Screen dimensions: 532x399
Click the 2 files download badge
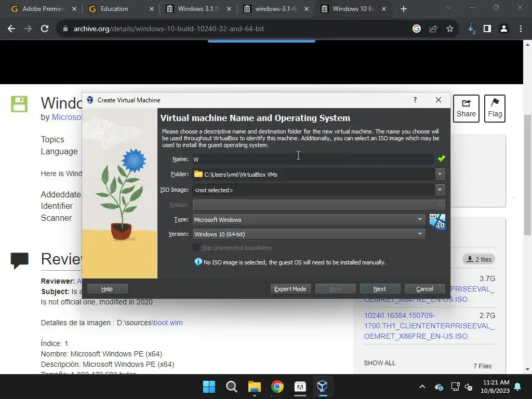[478, 259]
